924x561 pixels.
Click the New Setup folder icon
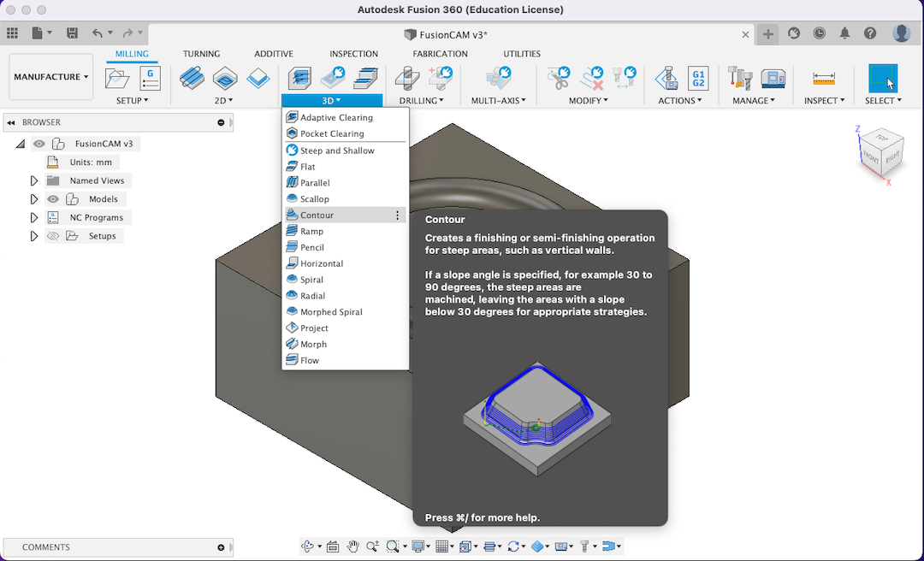pyautogui.click(x=117, y=79)
